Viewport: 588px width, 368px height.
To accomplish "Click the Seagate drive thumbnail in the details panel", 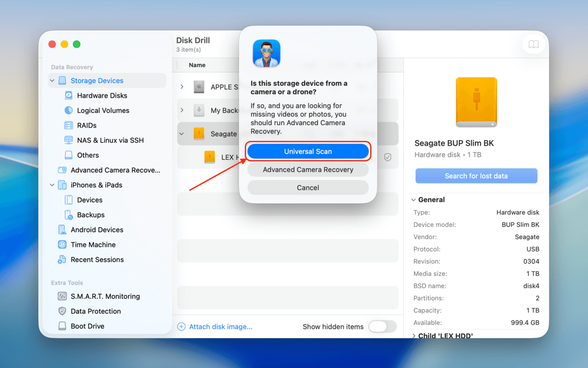I will pyautogui.click(x=476, y=102).
